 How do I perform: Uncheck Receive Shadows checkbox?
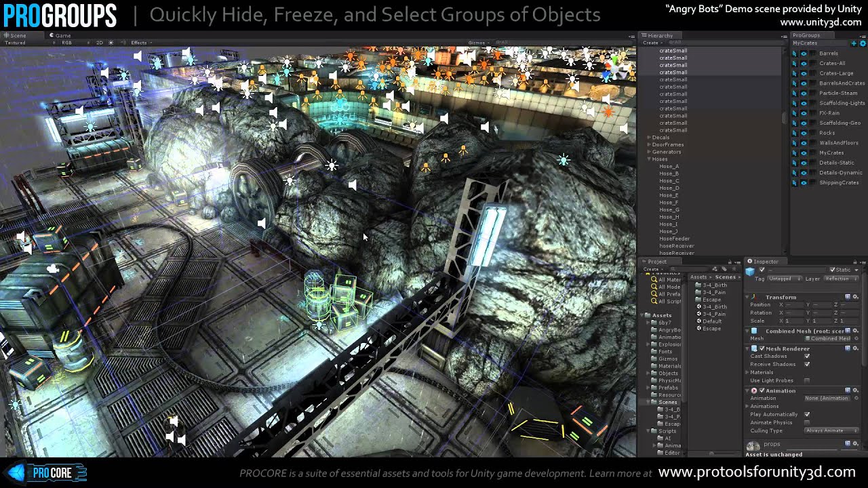point(807,364)
